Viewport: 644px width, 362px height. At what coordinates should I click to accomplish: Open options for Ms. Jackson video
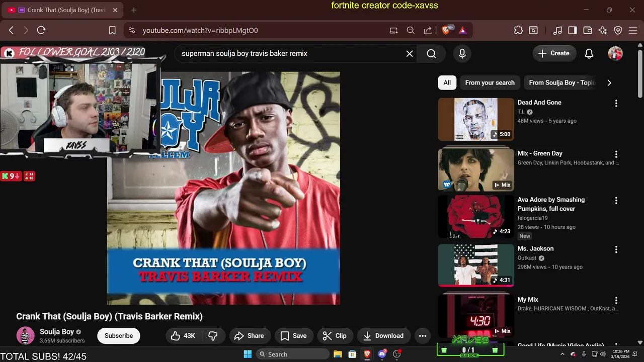pos(616,249)
